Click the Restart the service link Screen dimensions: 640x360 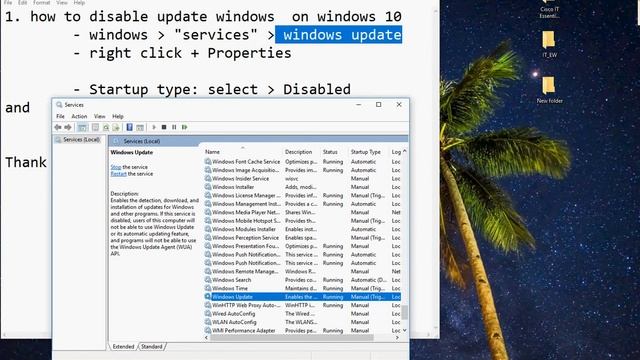tap(118, 174)
